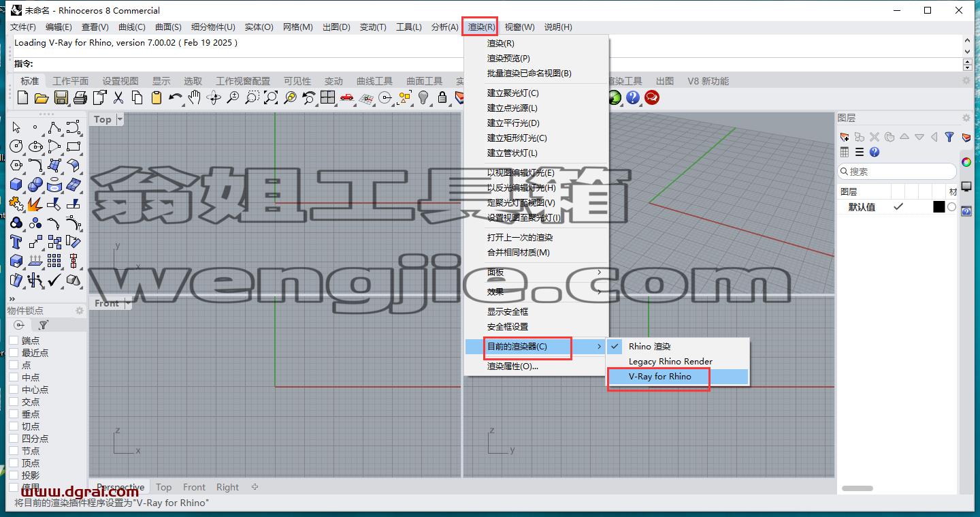Click the red car shaded display icon
Image resolution: width=980 pixels, height=517 pixels.
point(347,97)
